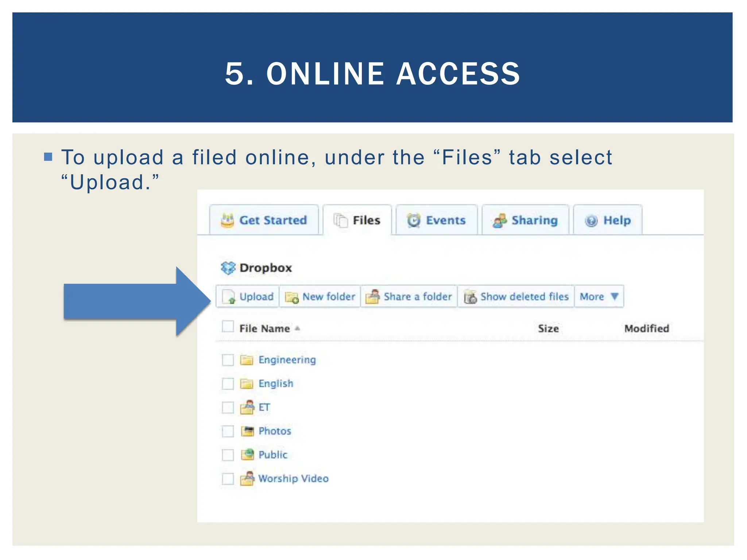Click the Events clock icon
Screen dimensions: 747x560
click(x=414, y=220)
